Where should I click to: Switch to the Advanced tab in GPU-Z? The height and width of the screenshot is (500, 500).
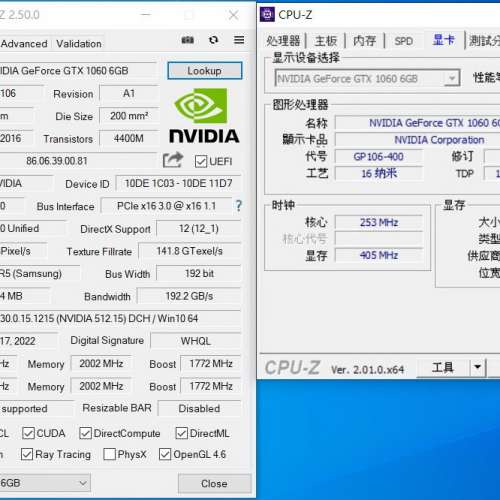point(24,44)
